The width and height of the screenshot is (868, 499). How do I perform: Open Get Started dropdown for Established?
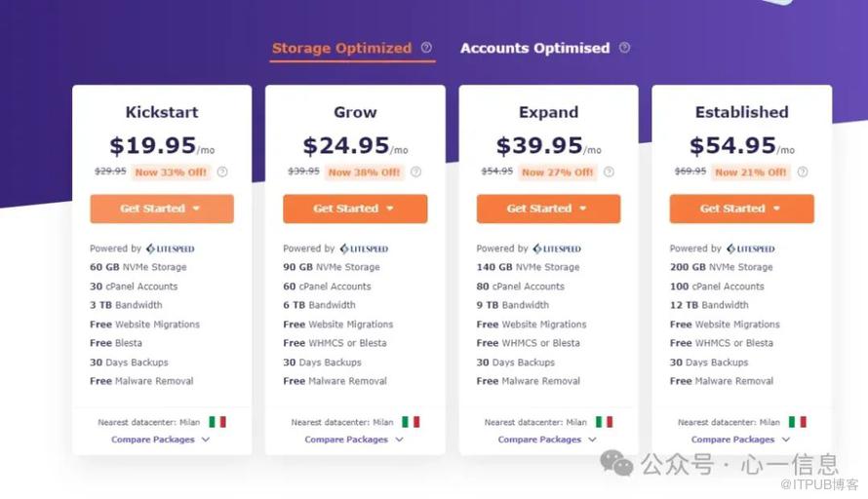[741, 209]
